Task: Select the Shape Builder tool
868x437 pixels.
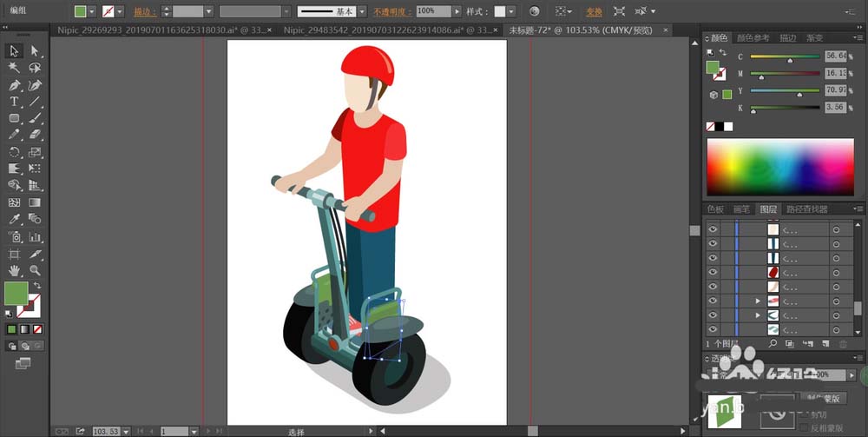Action: coord(14,186)
